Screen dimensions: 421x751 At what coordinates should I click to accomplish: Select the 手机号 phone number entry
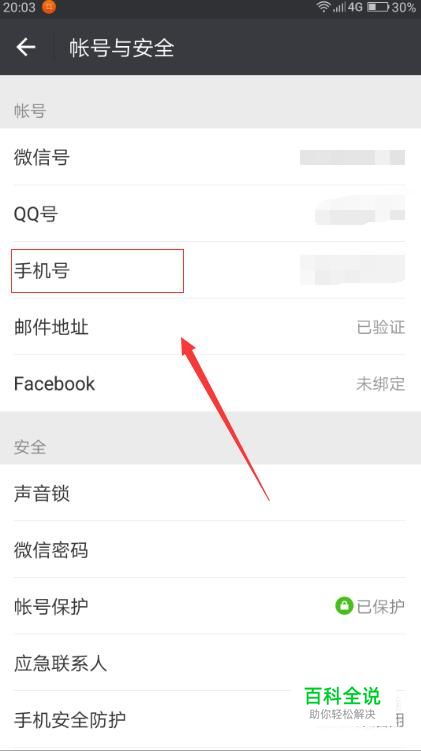(x=210, y=270)
